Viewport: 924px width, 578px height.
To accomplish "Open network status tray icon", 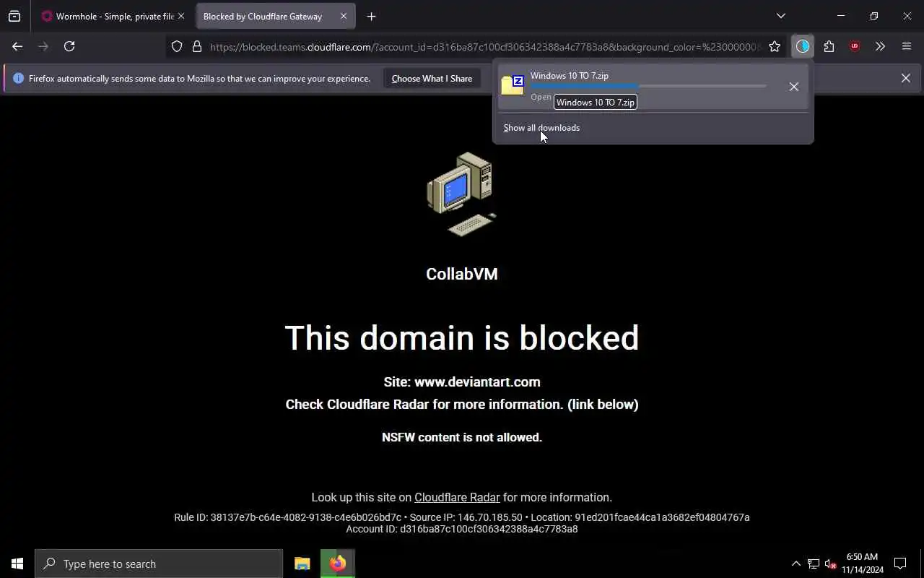I will (814, 564).
